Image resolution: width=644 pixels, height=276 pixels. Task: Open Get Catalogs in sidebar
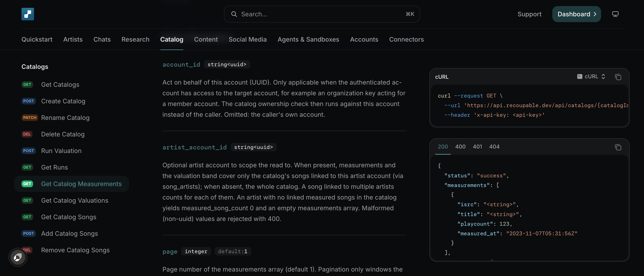click(72, 85)
